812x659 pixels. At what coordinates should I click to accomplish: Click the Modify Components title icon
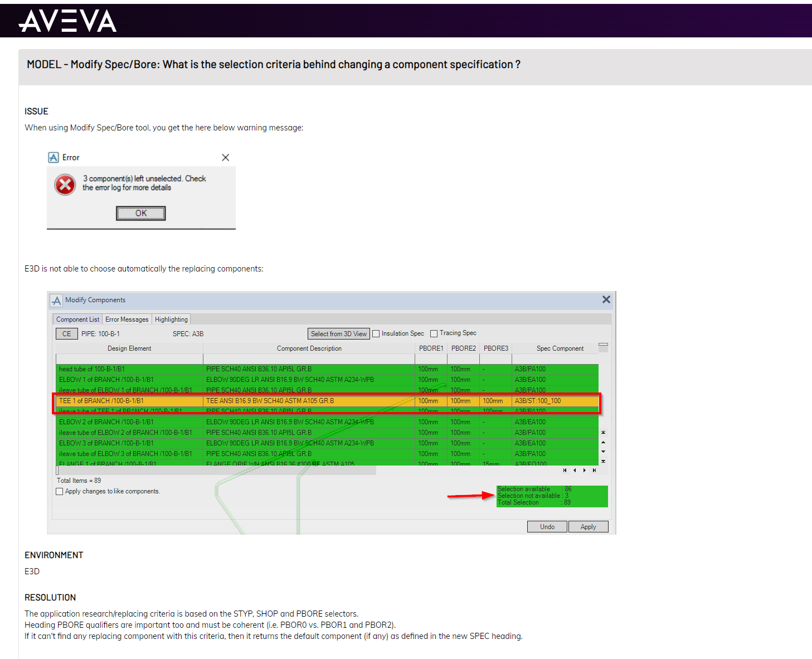pyautogui.click(x=56, y=301)
